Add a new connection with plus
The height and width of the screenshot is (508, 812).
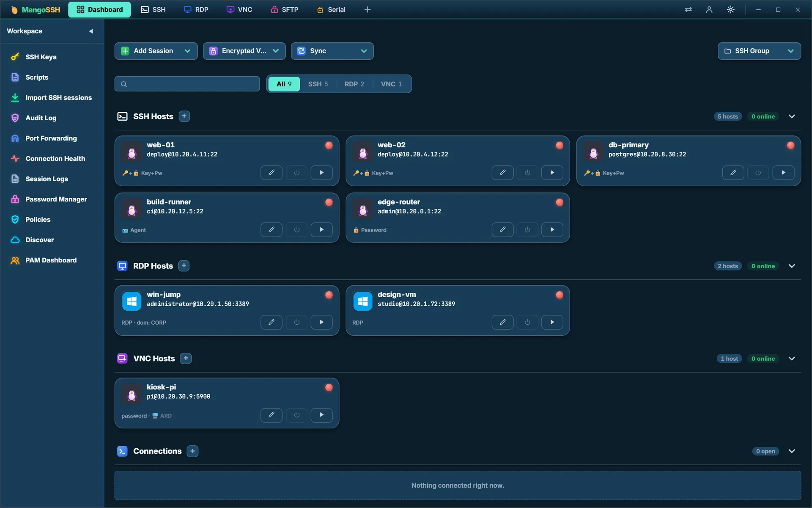click(192, 451)
